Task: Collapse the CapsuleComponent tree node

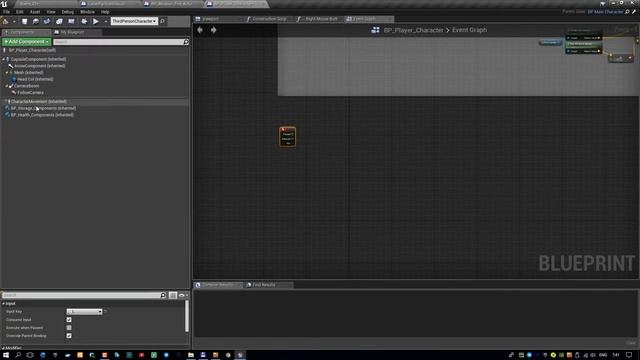Action: click(x=4, y=59)
